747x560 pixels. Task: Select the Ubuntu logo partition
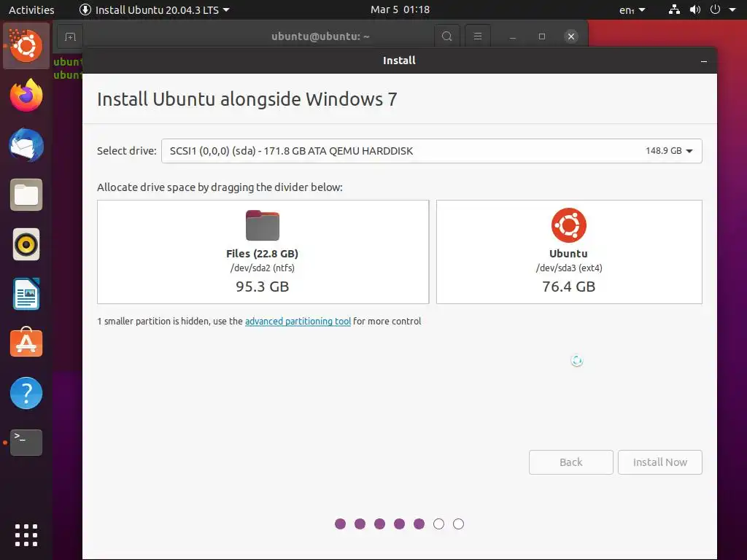click(x=569, y=225)
